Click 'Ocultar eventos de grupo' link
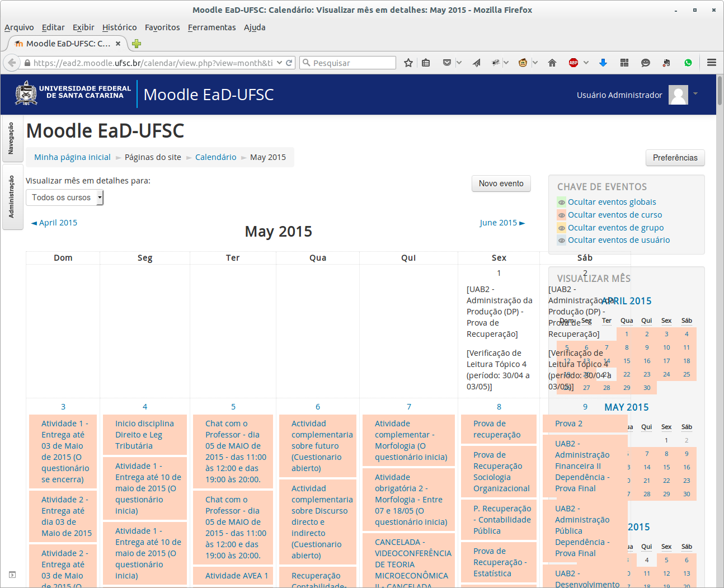 click(616, 228)
